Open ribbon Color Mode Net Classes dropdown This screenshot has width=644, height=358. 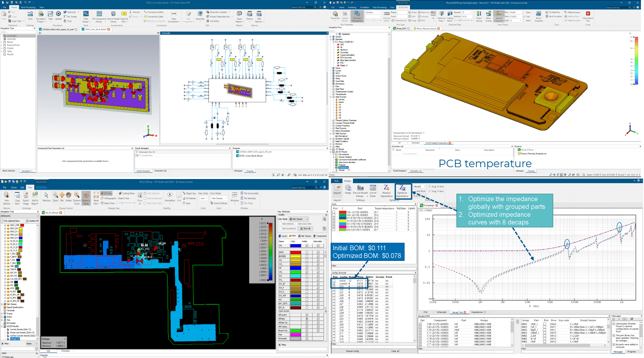[219, 198]
